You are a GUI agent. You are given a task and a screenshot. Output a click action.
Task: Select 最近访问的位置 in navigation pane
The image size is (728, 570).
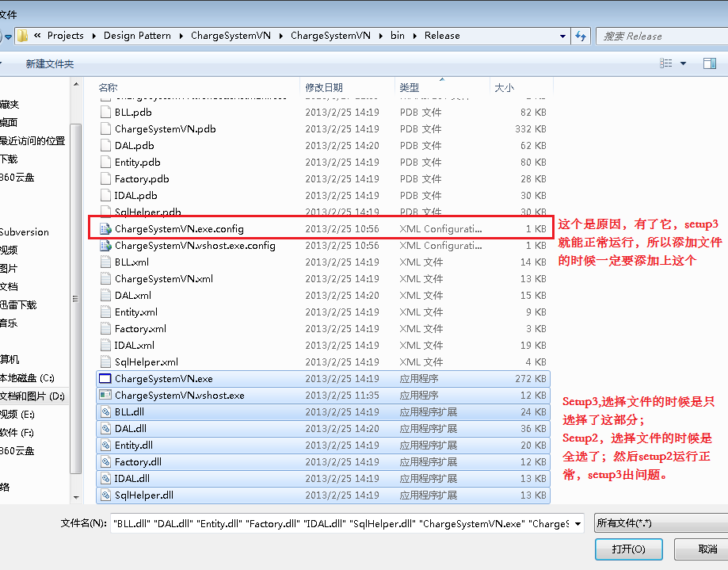tap(32, 141)
